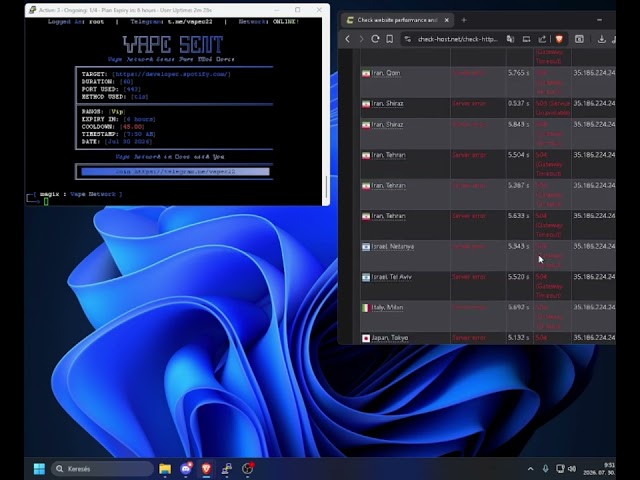Viewport: 640px width, 480px height.
Task: Click the sidebar panel icon in toolbar
Action: pyautogui.click(x=579, y=39)
